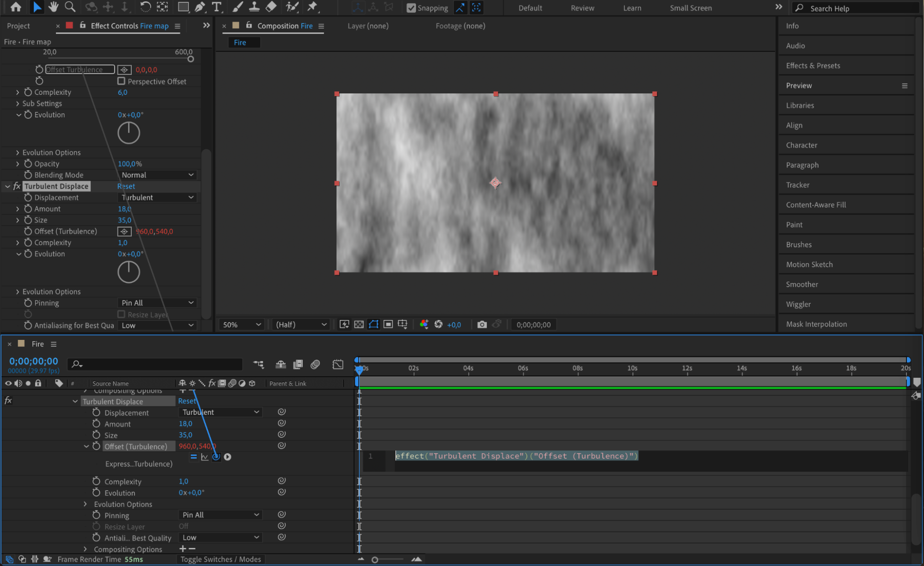Viewport: 924px width, 566px height.
Task: Select the Hand tool
Action: (x=54, y=7)
